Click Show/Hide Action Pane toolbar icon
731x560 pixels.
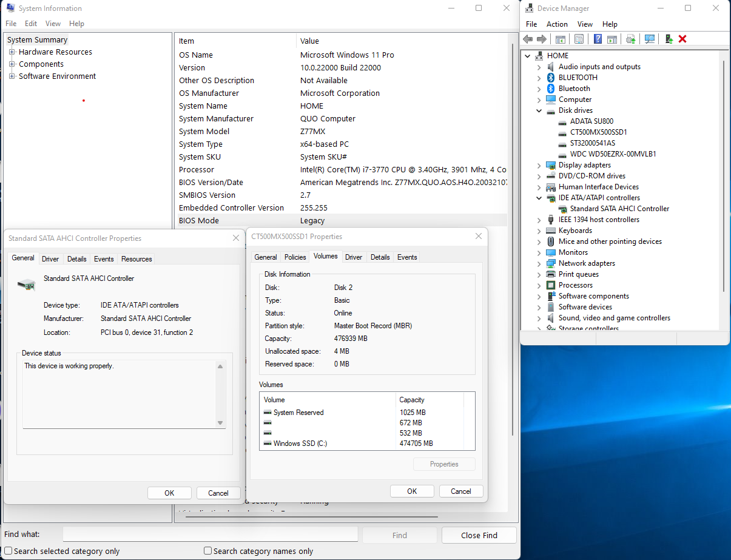coord(612,39)
